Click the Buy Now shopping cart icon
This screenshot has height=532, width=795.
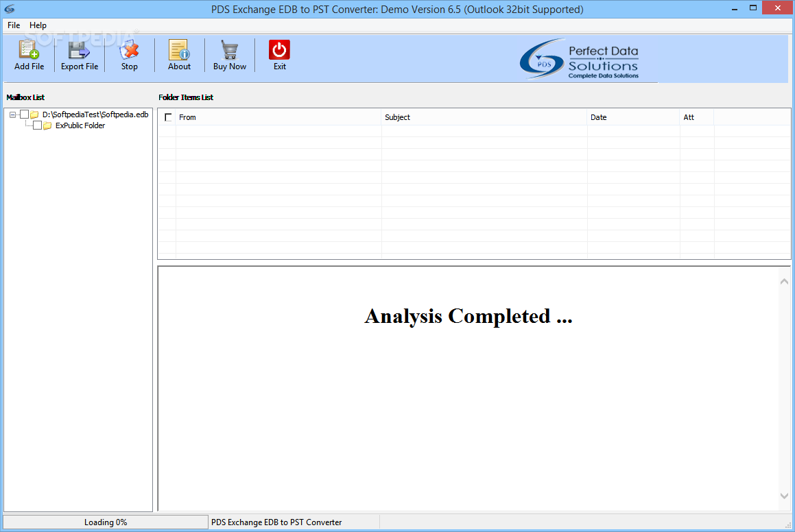pyautogui.click(x=230, y=50)
